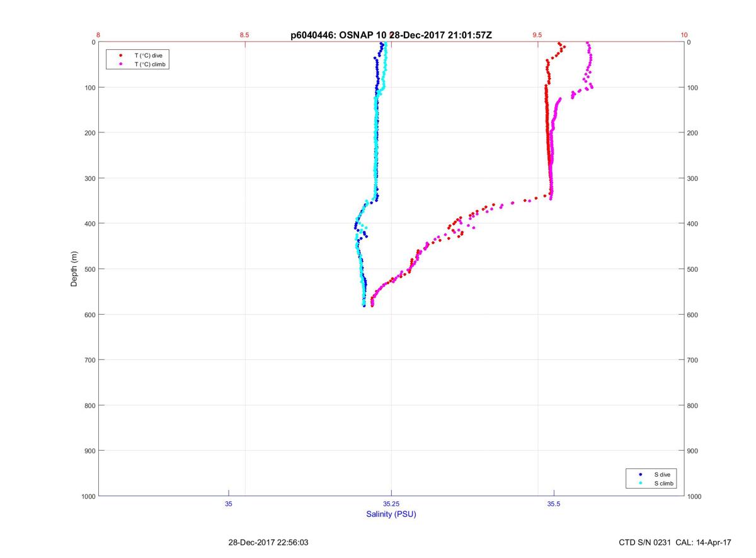Click left depth tick label 900
This screenshot has height=558, width=756.
pyautogui.click(x=89, y=451)
